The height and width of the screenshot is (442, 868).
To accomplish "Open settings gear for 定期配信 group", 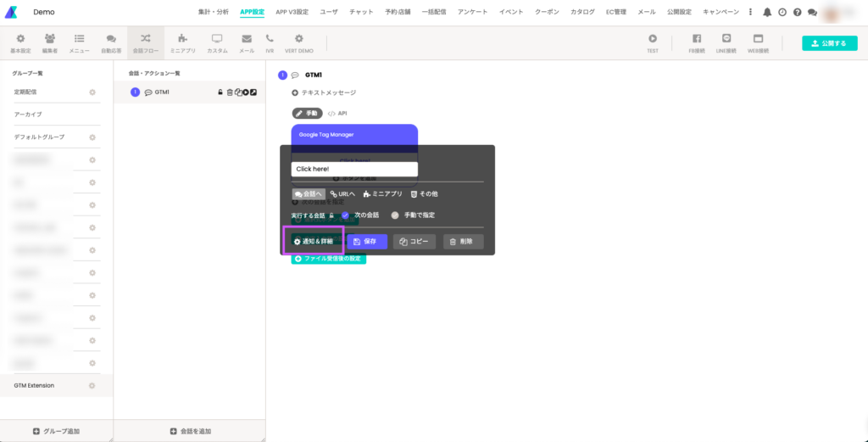I will 92,92.
